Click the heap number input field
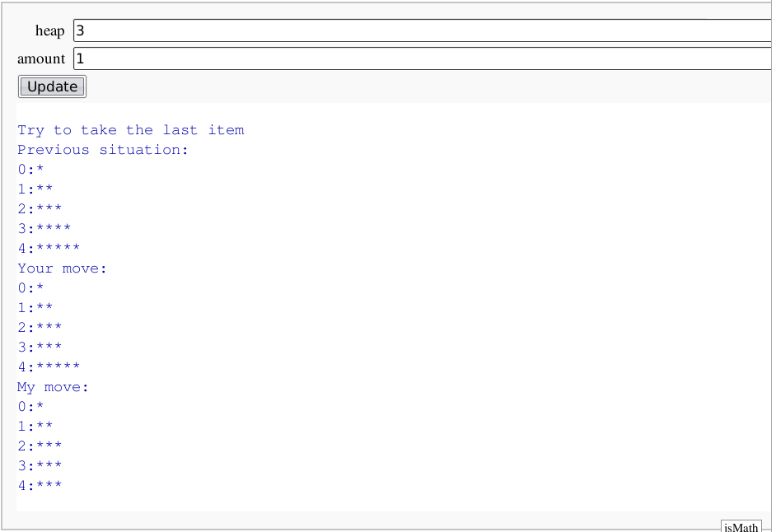Screen dimensions: 776x532 422,30
